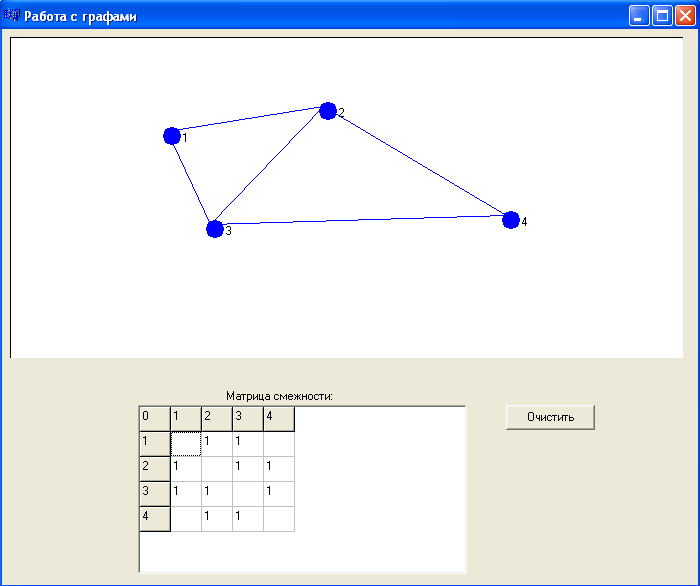
Task: Select matrix cell row 3 column 1
Action: (x=186, y=494)
